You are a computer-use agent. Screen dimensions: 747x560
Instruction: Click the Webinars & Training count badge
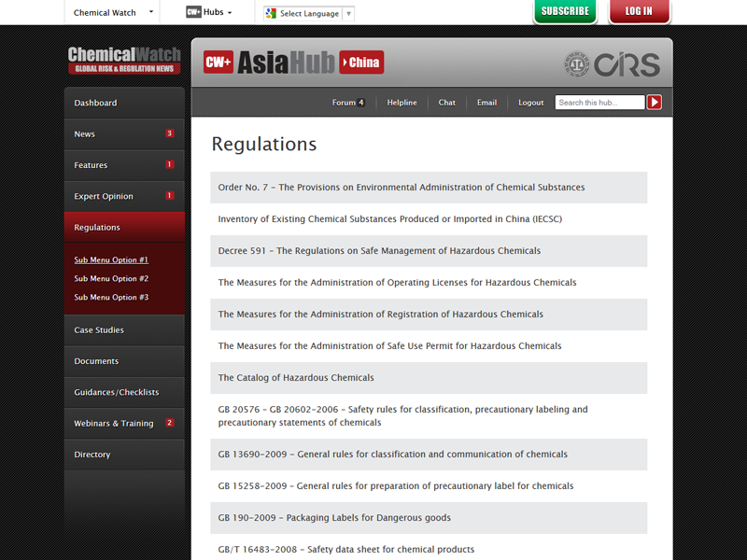169,423
